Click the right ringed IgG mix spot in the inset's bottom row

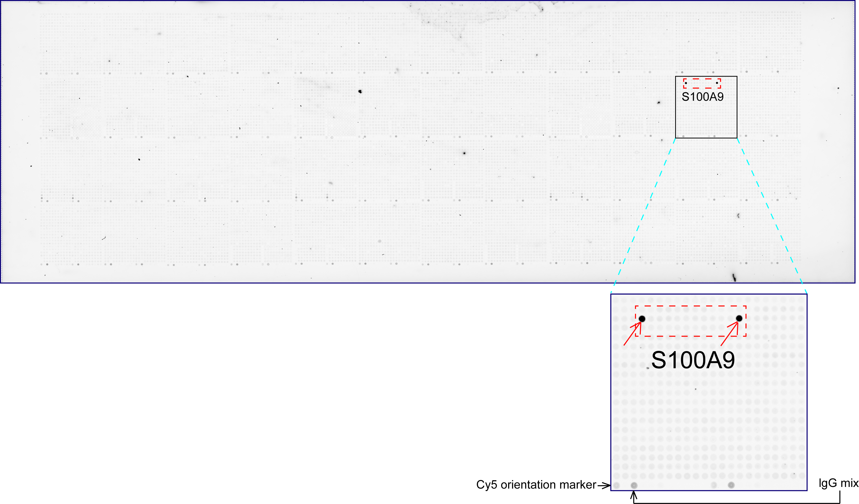point(731,485)
